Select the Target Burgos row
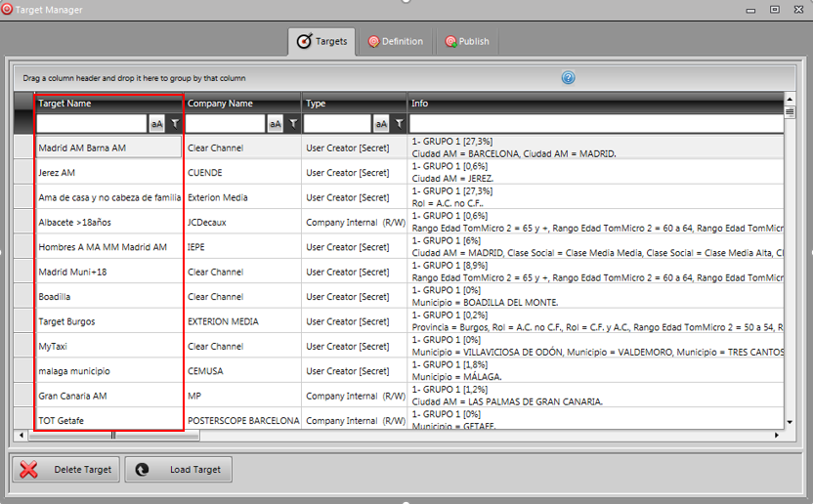Screen dimensions: 813x504 tap(107, 321)
